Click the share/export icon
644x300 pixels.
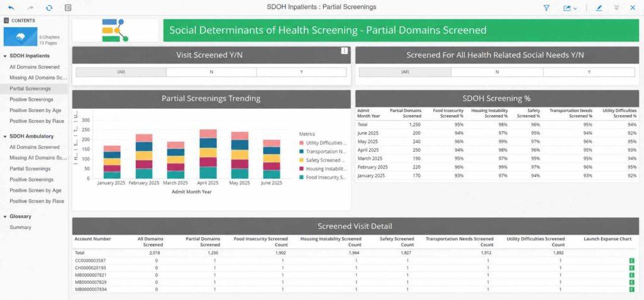point(567,8)
